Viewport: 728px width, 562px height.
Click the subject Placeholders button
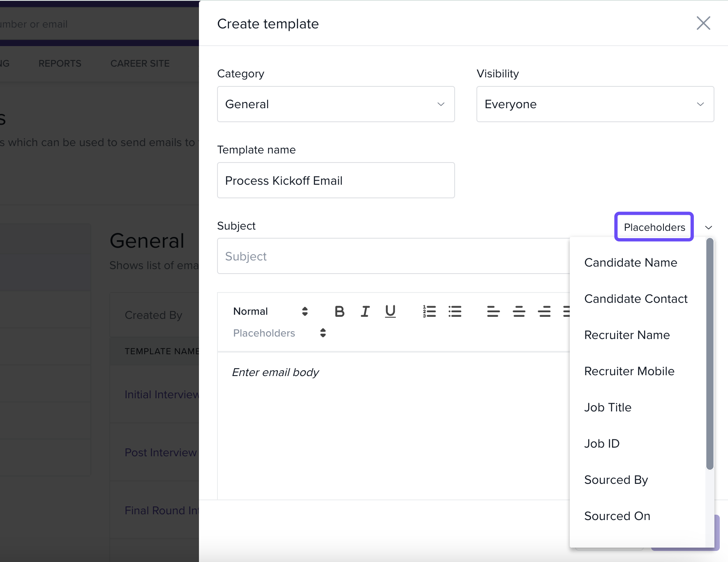tap(654, 227)
